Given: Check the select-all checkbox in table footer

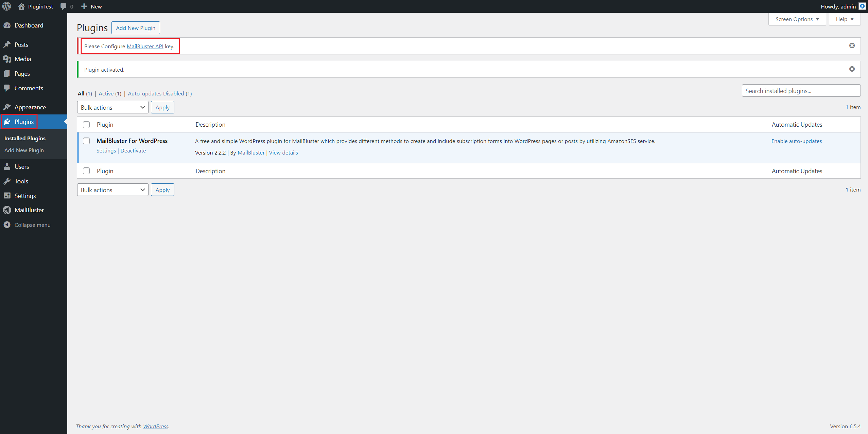Looking at the screenshot, I should pyautogui.click(x=86, y=171).
